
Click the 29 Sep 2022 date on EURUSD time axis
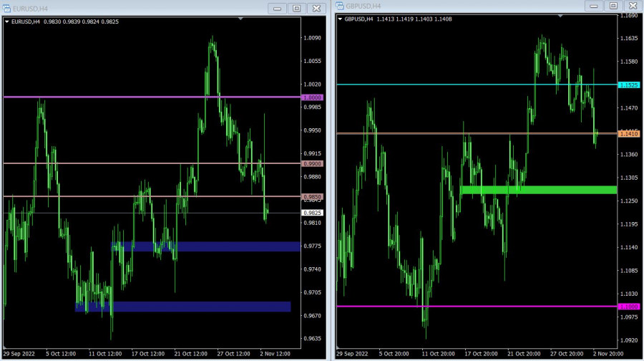pyautogui.click(x=19, y=354)
